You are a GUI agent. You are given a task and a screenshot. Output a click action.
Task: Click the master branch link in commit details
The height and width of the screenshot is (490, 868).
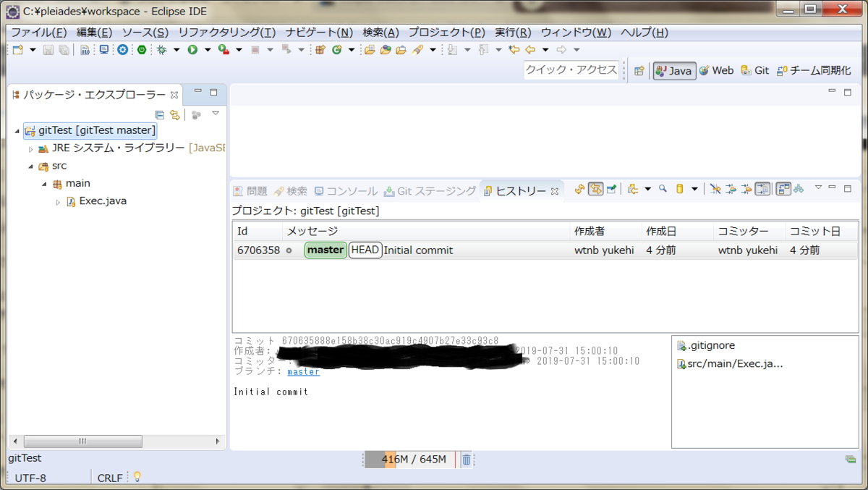tap(303, 371)
